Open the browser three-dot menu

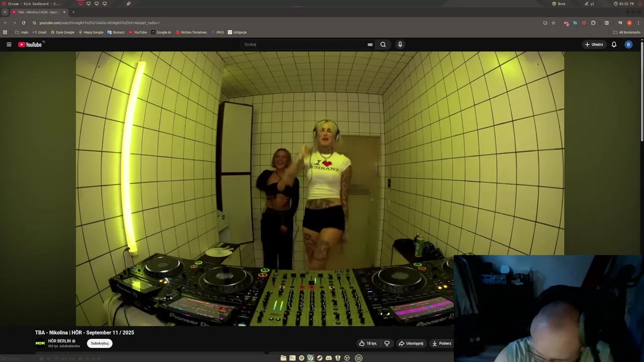(x=638, y=23)
